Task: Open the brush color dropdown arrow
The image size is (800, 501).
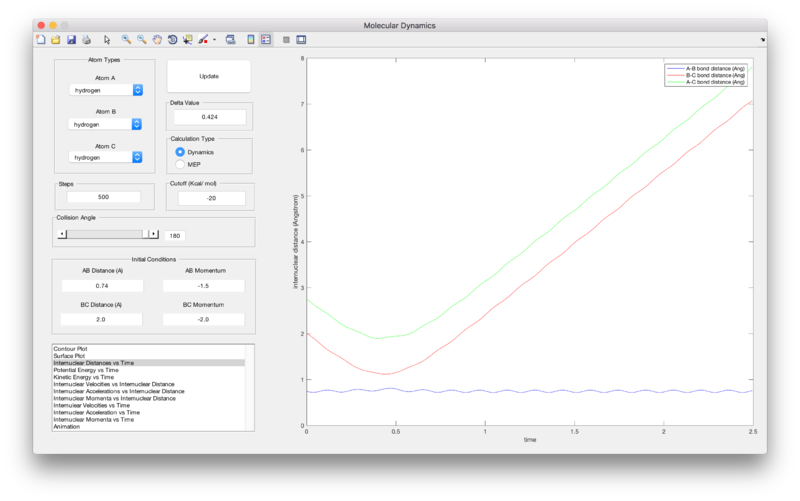Action: coord(214,39)
